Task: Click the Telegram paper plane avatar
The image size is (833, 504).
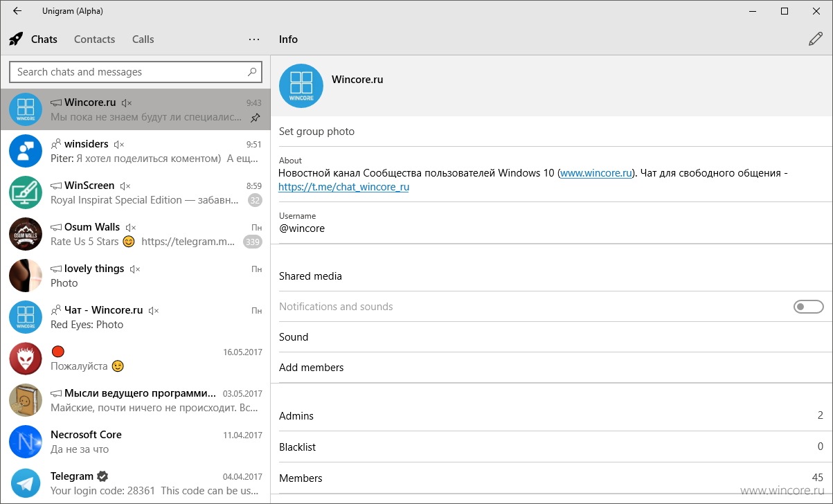Action: click(x=26, y=483)
